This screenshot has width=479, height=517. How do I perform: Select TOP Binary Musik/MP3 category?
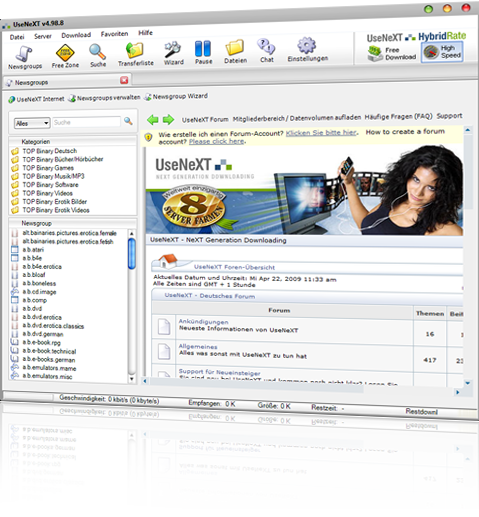click(x=53, y=176)
